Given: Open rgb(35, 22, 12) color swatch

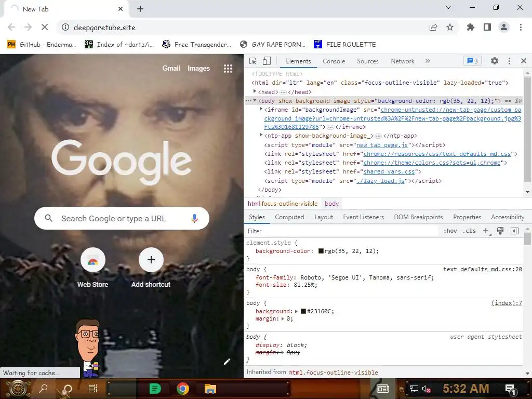Looking at the screenshot, I should pyautogui.click(x=321, y=251).
